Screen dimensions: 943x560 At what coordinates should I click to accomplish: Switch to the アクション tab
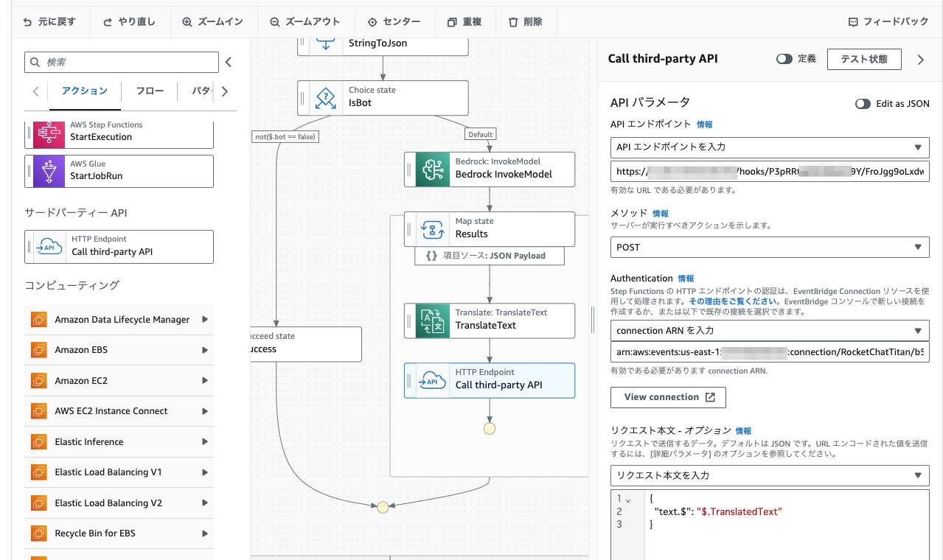tap(85, 91)
